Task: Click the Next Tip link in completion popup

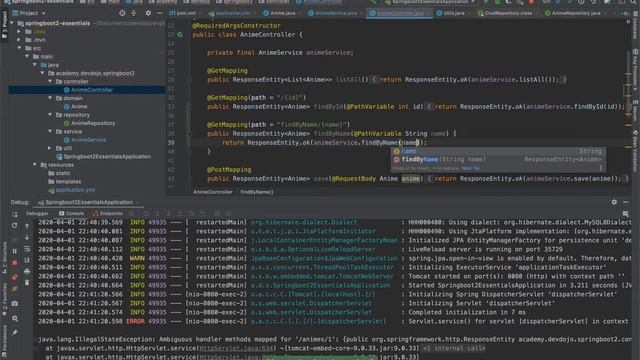Action: 470,168
